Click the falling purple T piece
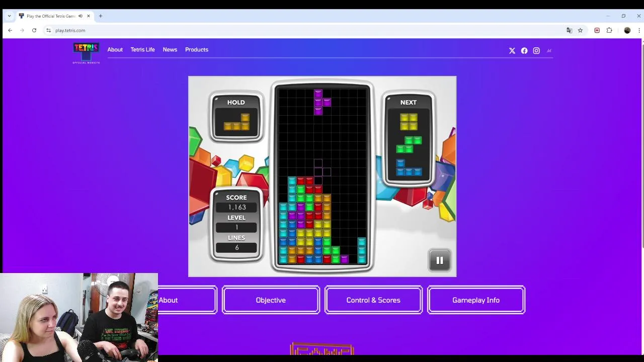Screen dimensions: 644x362 [x=322, y=102]
